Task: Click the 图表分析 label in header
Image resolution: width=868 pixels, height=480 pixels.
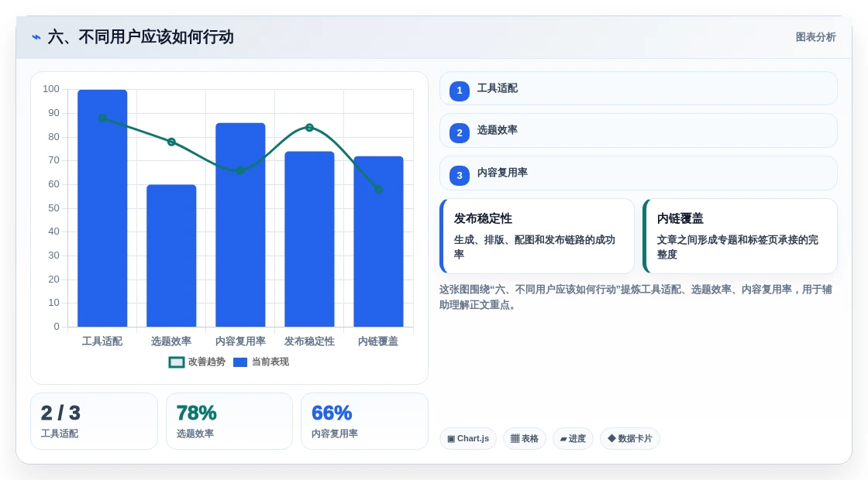Action: pos(816,37)
